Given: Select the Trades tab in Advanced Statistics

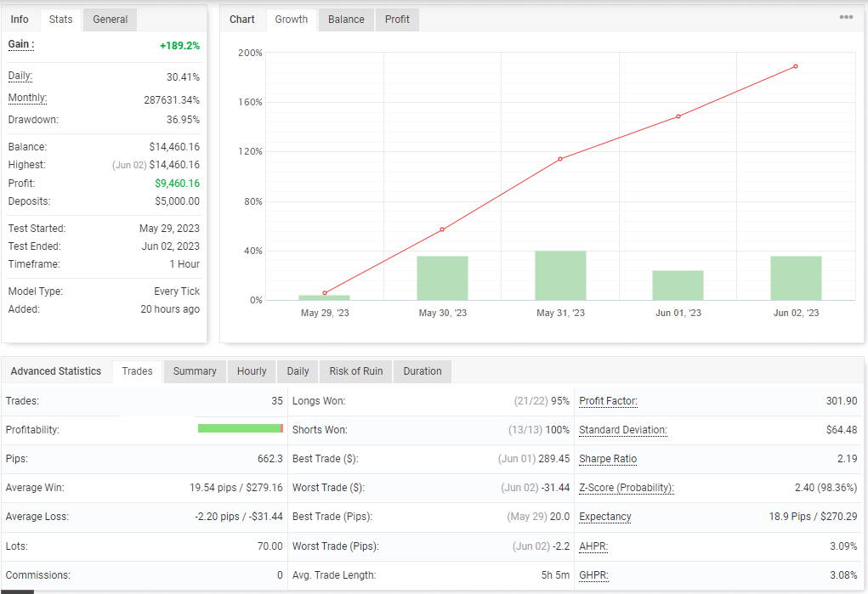Looking at the screenshot, I should coord(137,371).
